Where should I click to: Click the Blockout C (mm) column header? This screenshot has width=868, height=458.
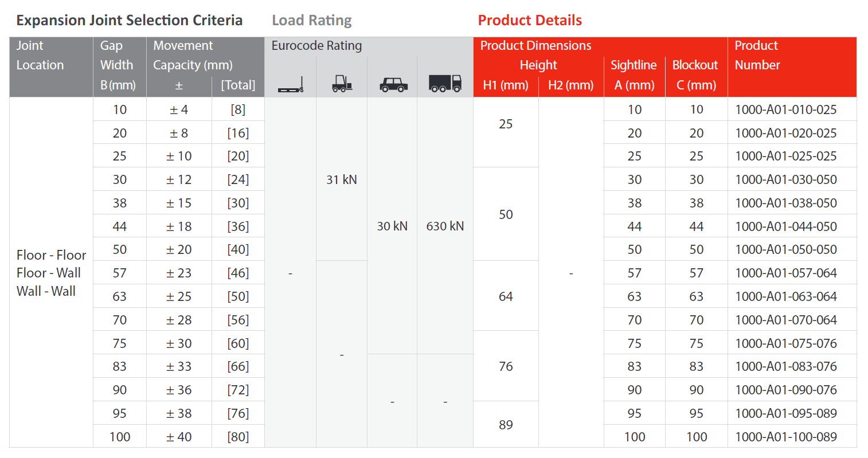point(695,75)
